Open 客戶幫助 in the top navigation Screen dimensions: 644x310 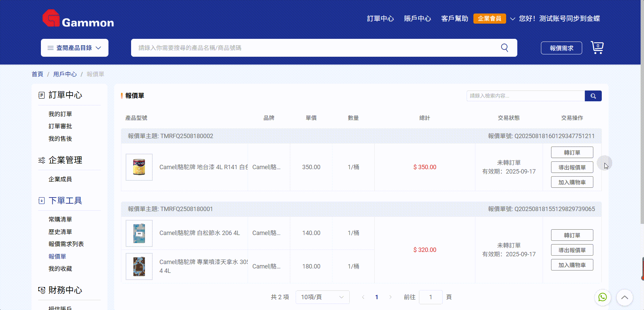click(x=454, y=19)
